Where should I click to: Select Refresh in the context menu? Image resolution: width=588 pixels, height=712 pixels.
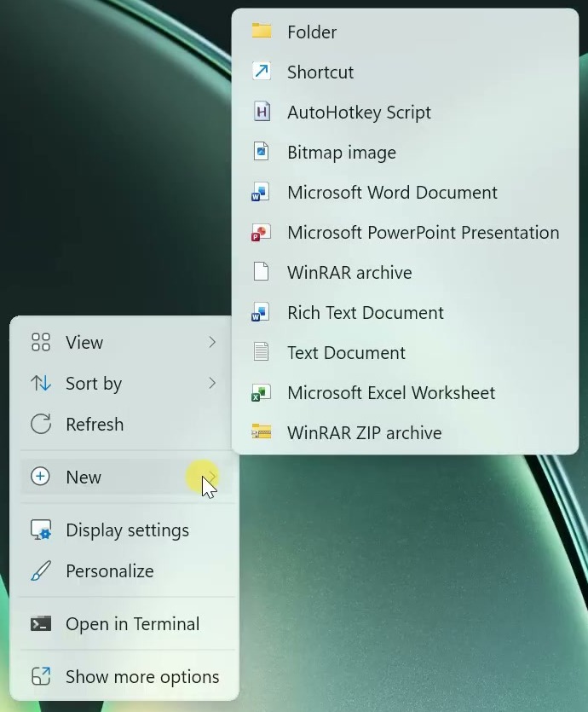tap(124, 424)
